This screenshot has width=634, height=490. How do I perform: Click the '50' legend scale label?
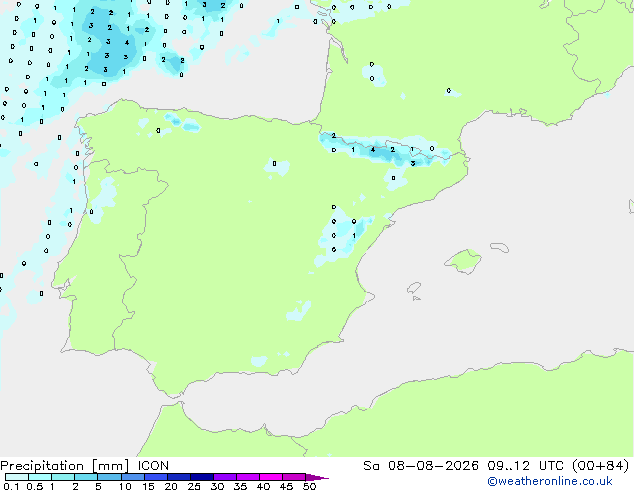309,486
